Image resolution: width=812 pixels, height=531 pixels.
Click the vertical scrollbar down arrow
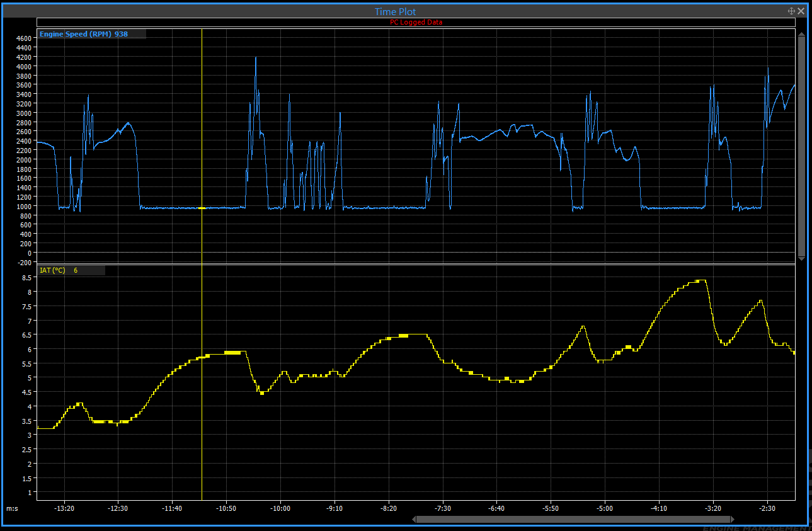pyautogui.click(x=801, y=258)
